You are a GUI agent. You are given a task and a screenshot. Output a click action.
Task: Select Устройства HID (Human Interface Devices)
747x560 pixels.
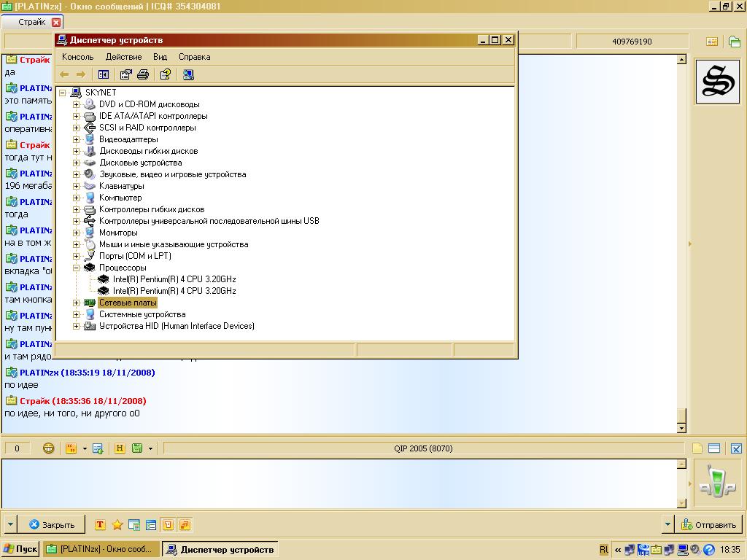(177, 326)
